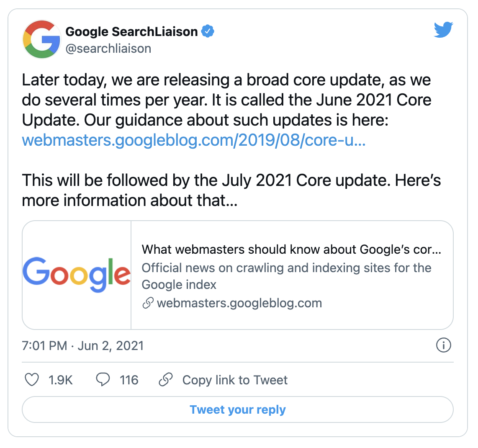Viewport: 478px width, 448px height.
Task: Click the Twitter bird logo
Action: pyautogui.click(x=444, y=30)
